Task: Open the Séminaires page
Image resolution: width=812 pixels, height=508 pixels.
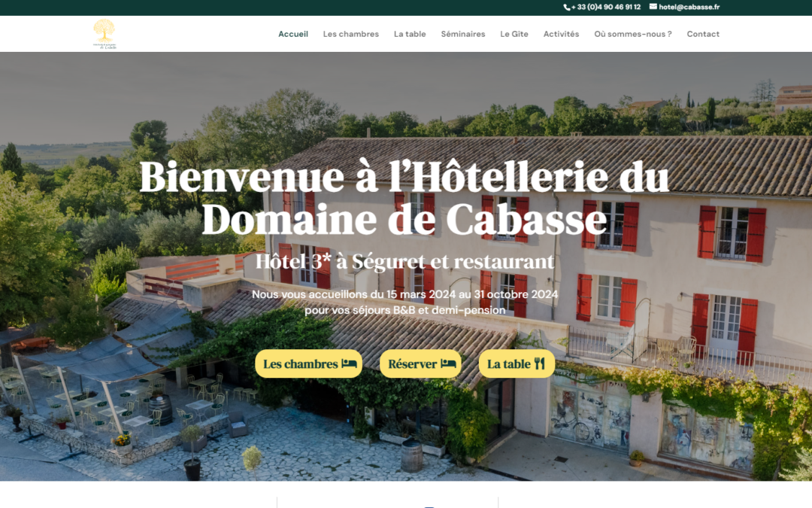Action: click(463, 34)
